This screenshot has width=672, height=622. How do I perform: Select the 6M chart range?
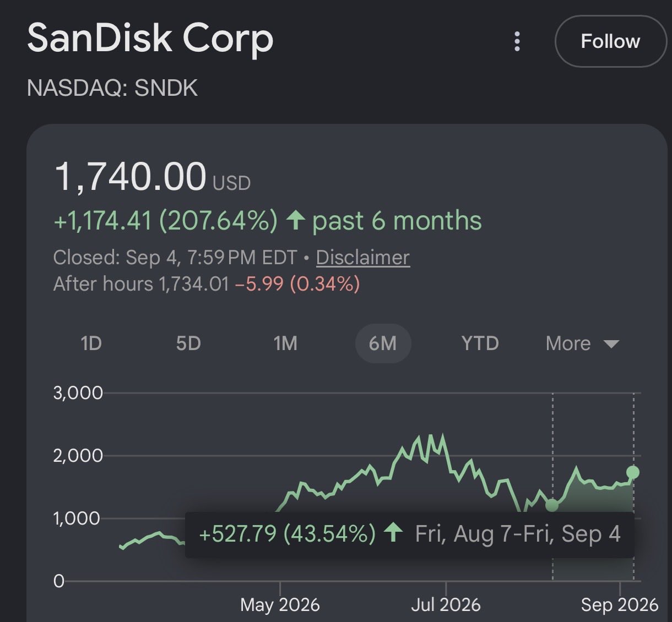[383, 343]
